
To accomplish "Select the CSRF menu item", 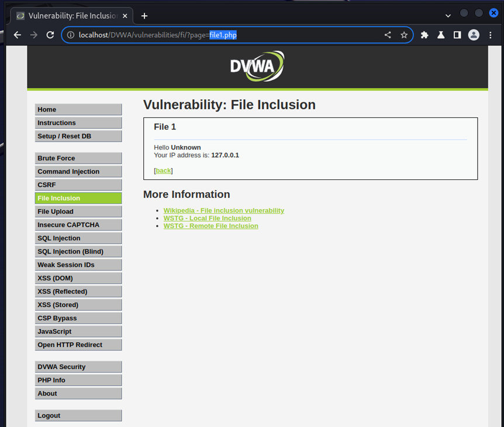I will pyautogui.click(x=78, y=185).
